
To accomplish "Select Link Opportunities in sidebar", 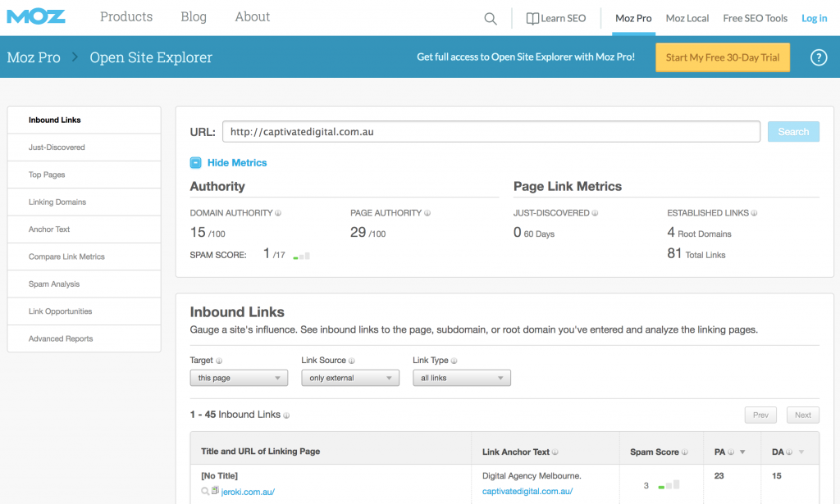I will click(84, 311).
